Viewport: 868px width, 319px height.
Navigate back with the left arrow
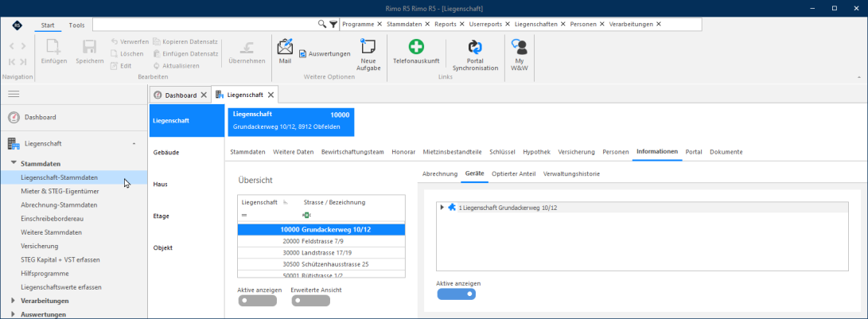tap(12, 46)
